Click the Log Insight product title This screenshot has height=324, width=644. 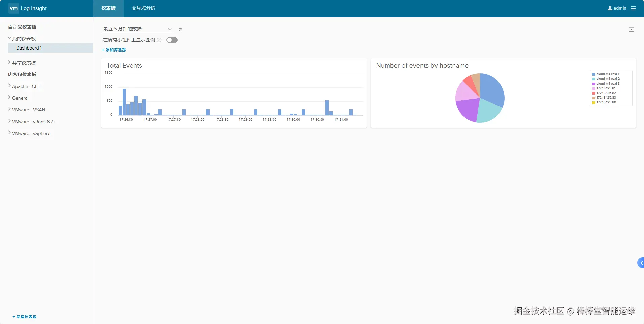34,8
